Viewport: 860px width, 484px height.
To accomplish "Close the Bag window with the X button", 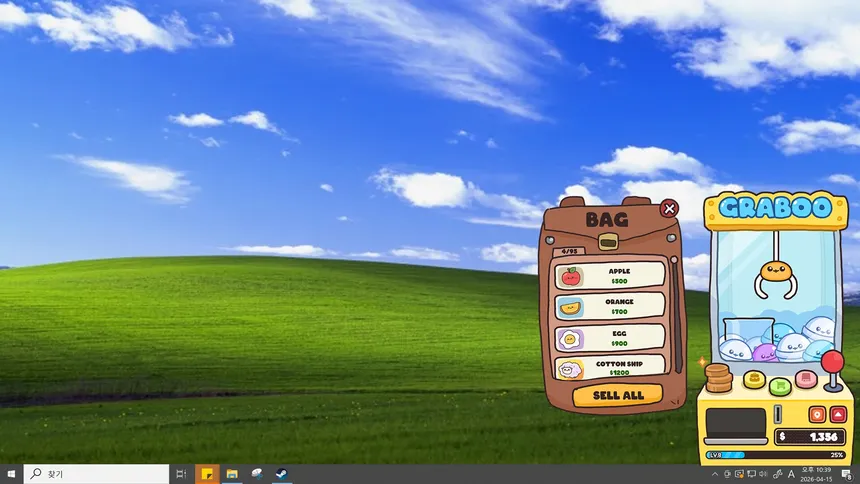I will click(669, 209).
